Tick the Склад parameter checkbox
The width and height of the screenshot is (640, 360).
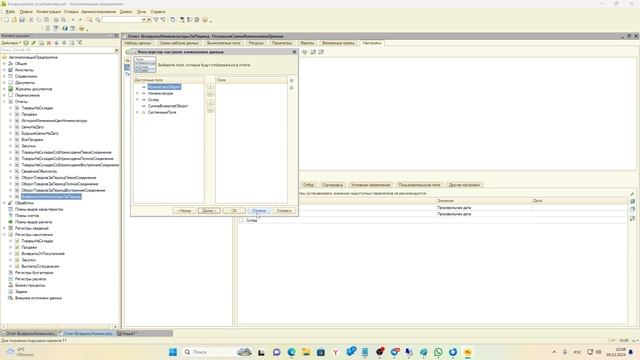pos(241,220)
